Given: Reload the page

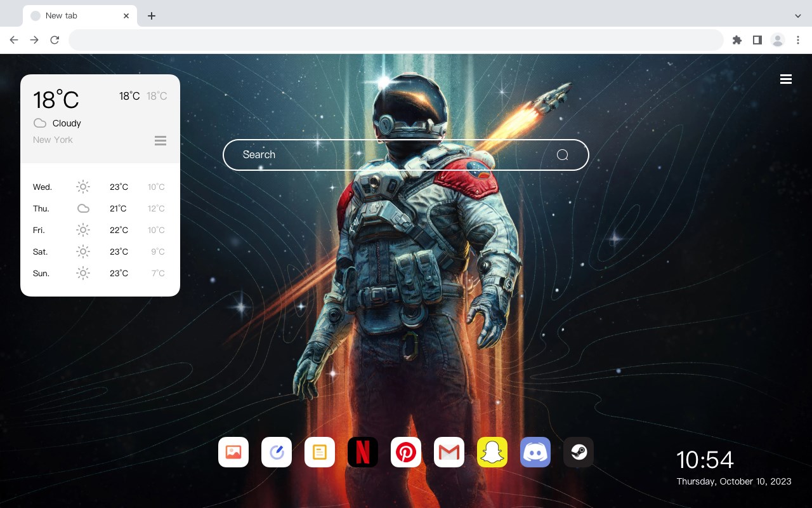Looking at the screenshot, I should coord(55,40).
